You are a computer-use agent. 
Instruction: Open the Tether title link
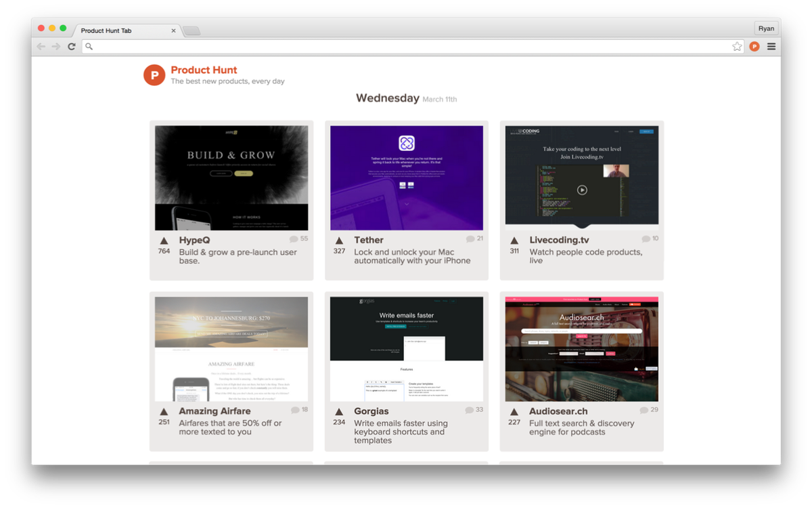coord(369,240)
